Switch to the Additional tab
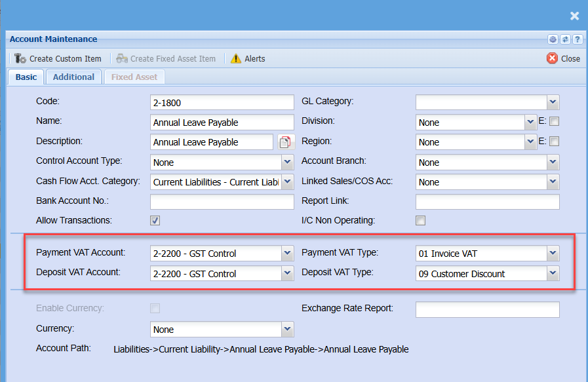588x382 pixels. 73,77
